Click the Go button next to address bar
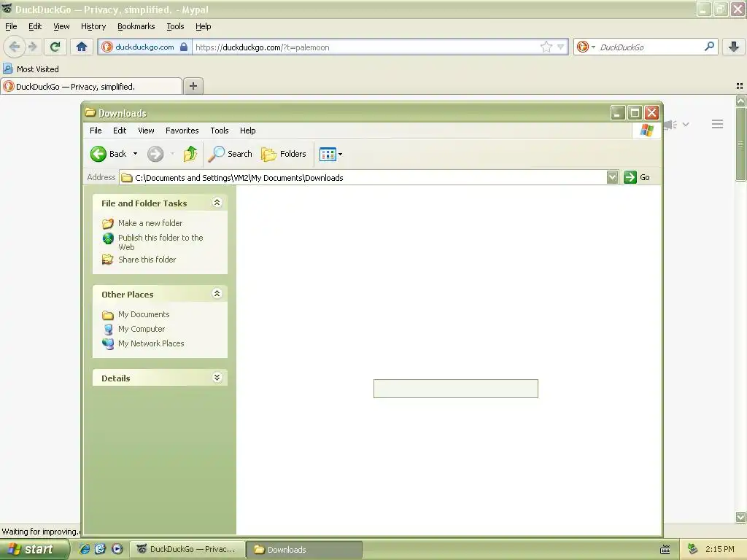 (637, 177)
